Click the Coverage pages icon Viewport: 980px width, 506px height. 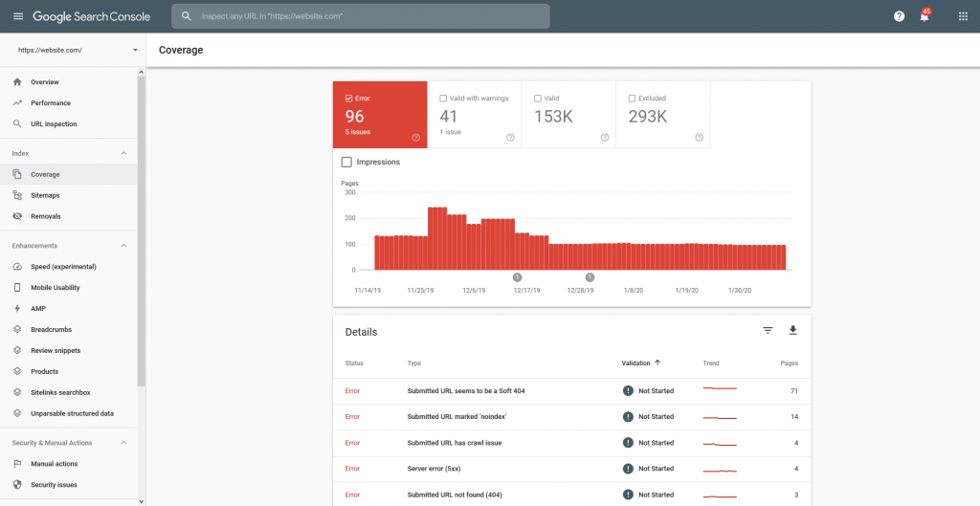[17, 174]
